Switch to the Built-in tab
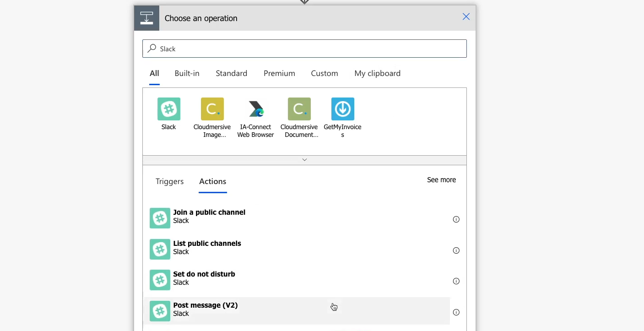644x331 pixels. 187,73
